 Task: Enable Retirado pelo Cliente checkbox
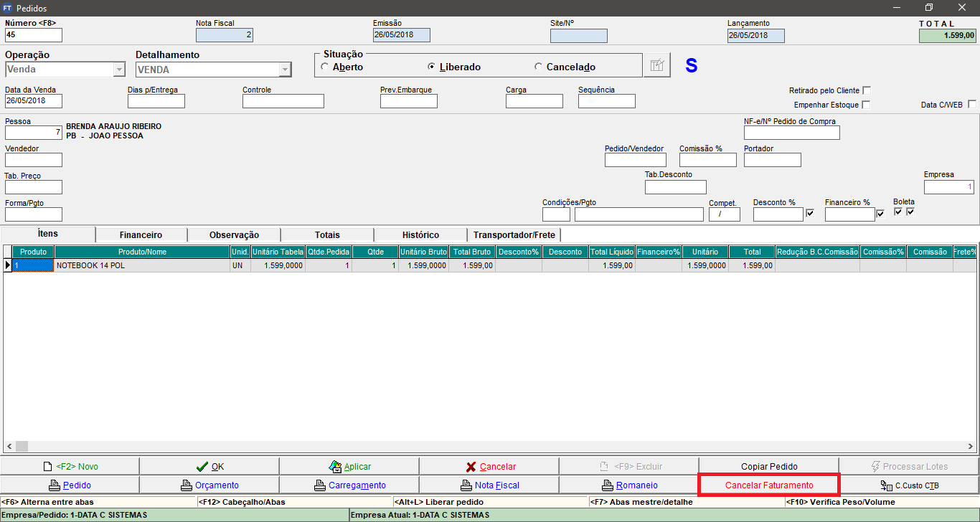[867, 90]
